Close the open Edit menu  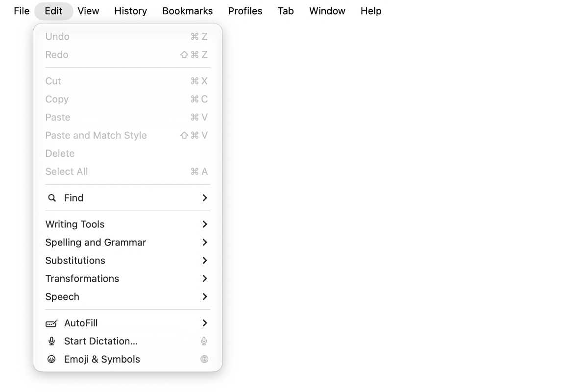[x=53, y=11]
